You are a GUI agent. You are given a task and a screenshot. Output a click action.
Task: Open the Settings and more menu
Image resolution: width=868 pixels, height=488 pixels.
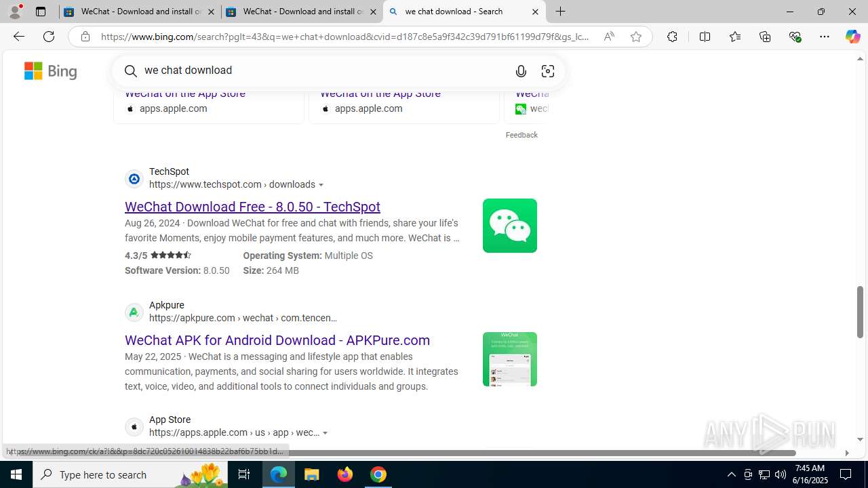(825, 37)
